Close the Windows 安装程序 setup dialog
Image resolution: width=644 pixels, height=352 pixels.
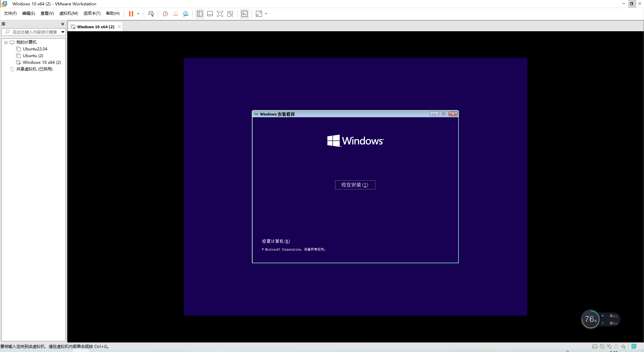point(453,114)
